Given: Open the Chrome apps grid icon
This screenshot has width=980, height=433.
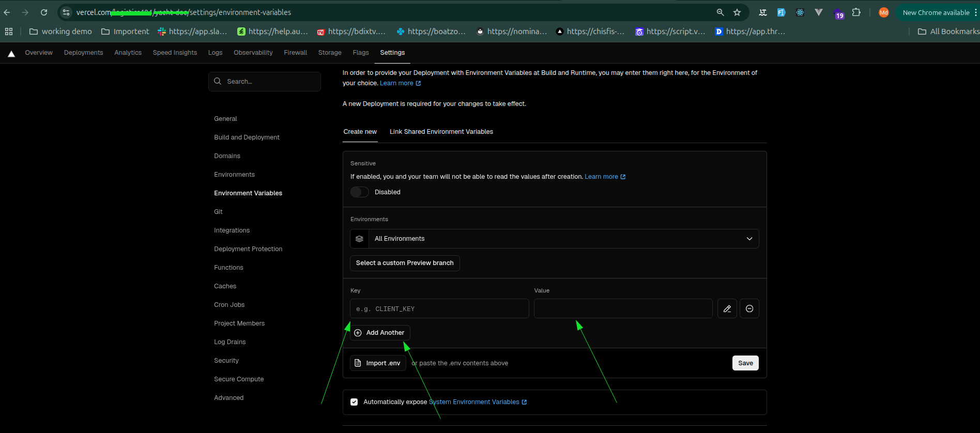Looking at the screenshot, I should click(x=9, y=32).
